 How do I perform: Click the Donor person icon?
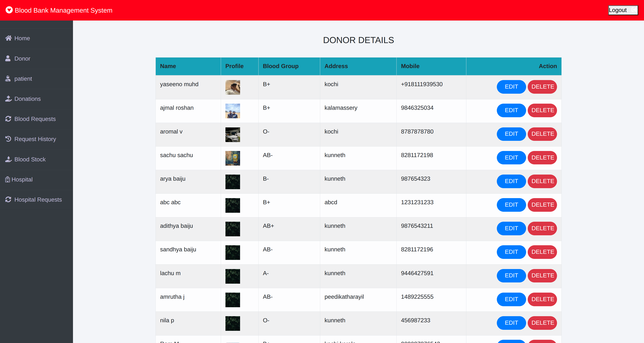pyautogui.click(x=8, y=58)
